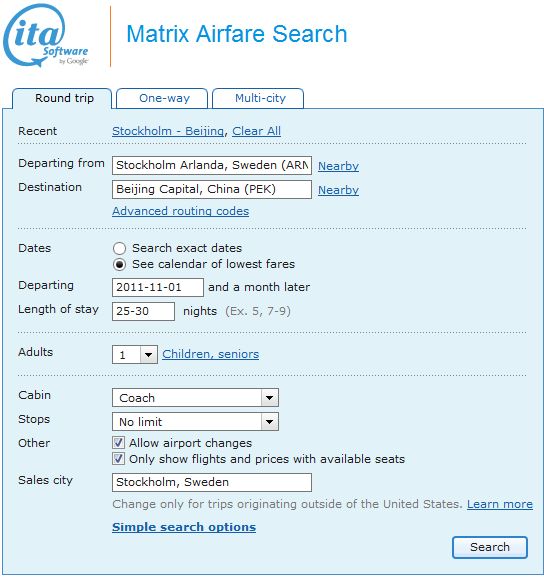Click the Departing date field

click(x=158, y=287)
